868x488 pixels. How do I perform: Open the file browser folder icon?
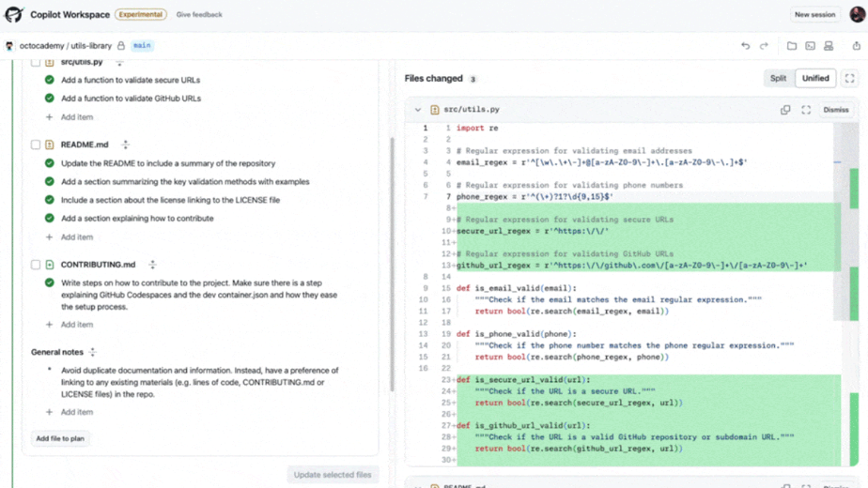[x=792, y=46]
